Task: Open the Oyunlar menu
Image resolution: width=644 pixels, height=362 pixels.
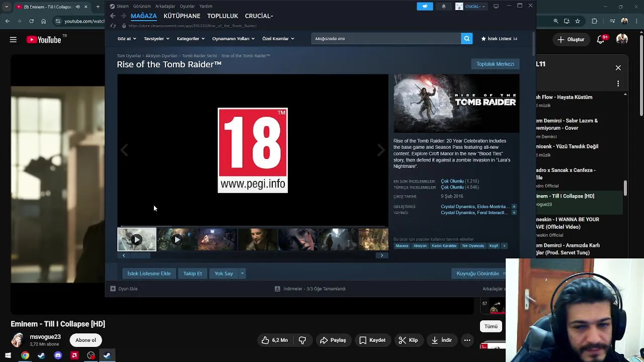Action: [x=187, y=6]
